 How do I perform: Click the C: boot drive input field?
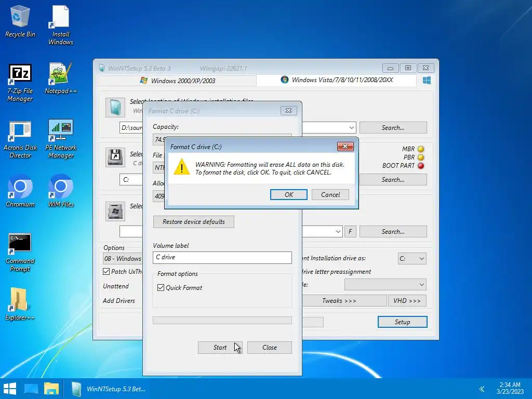[x=131, y=180]
